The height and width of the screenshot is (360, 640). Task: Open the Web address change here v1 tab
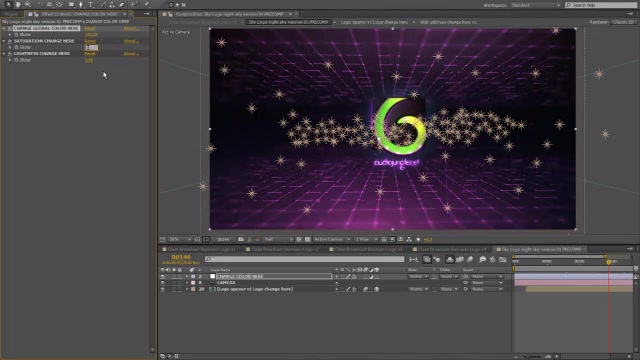coord(448,22)
